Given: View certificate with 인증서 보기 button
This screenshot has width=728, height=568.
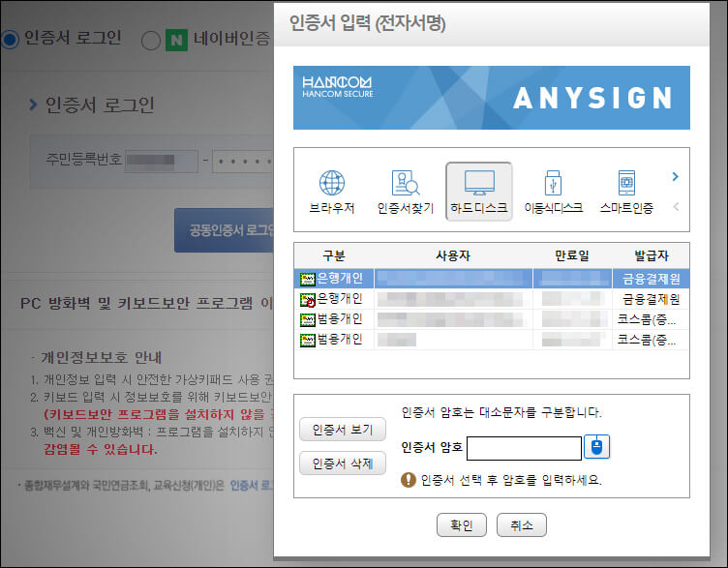Looking at the screenshot, I should (x=343, y=430).
